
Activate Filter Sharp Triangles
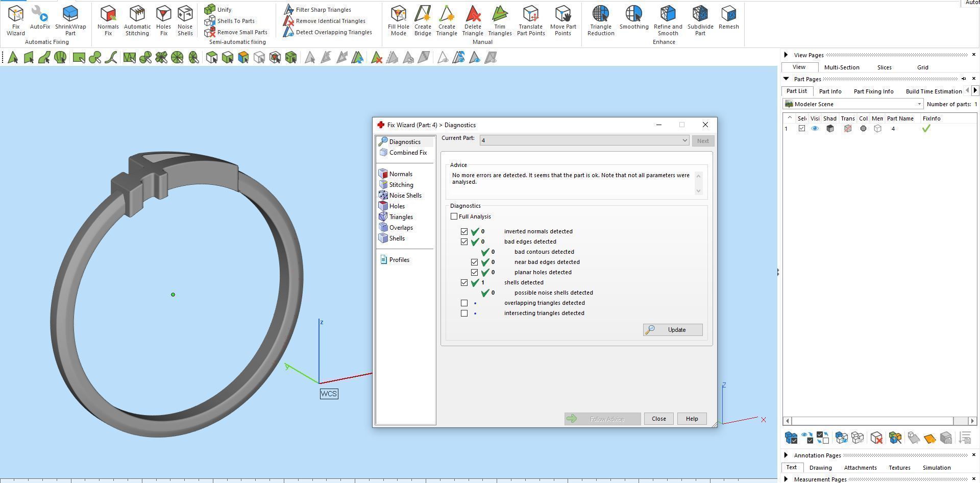tap(317, 10)
